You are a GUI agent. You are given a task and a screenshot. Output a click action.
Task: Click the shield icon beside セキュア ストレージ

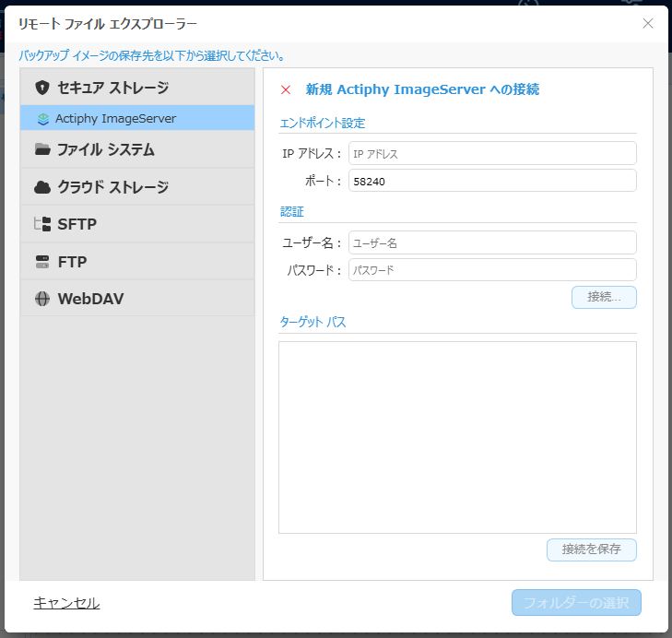pyautogui.click(x=42, y=88)
